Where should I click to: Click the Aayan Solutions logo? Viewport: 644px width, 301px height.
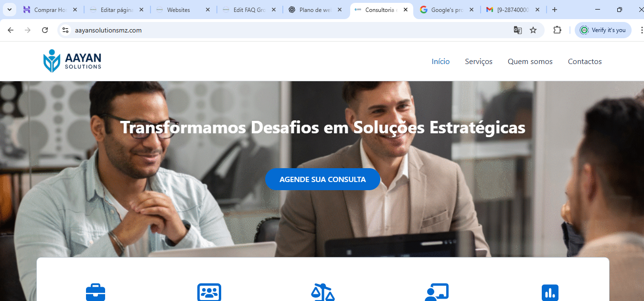[x=72, y=61]
